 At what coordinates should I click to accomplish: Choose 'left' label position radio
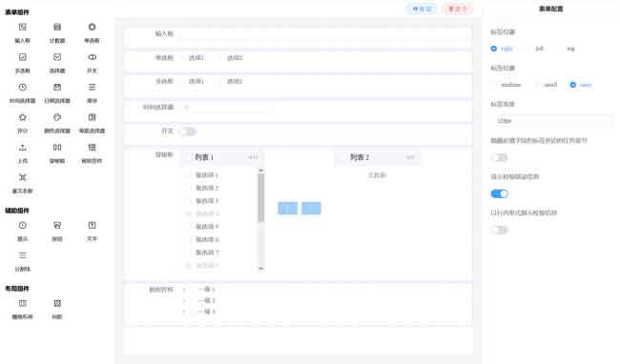[527, 49]
